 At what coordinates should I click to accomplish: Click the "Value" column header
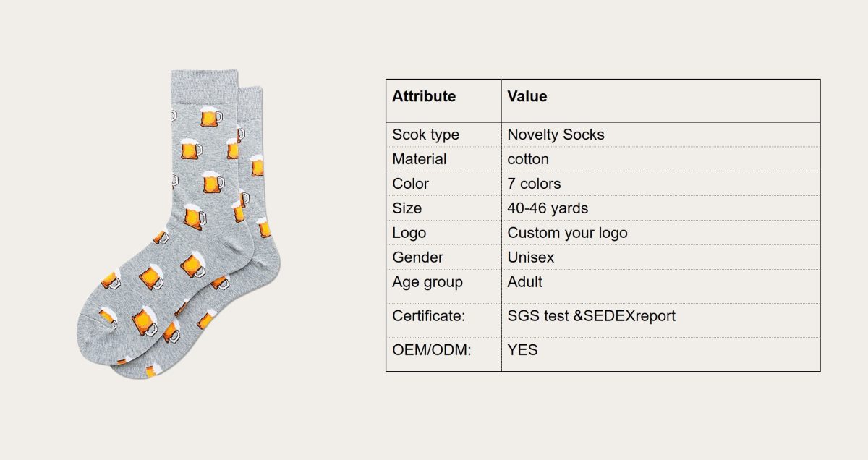[x=527, y=96]
